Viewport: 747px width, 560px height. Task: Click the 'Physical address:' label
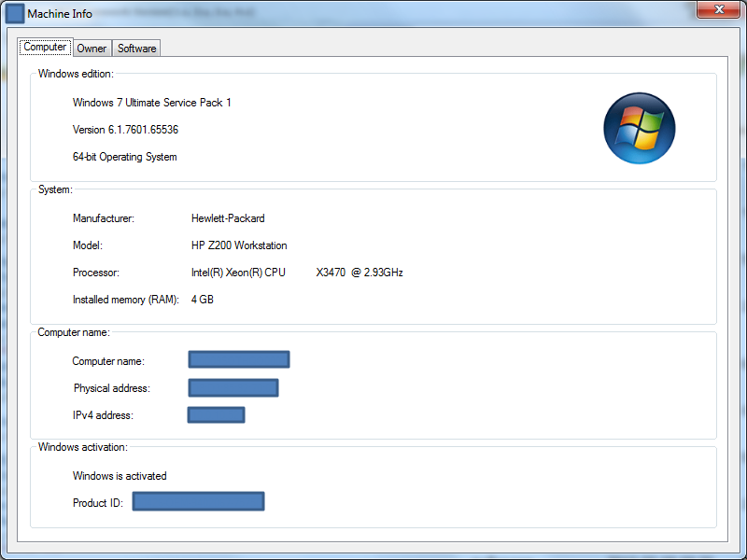click(112, 388)
